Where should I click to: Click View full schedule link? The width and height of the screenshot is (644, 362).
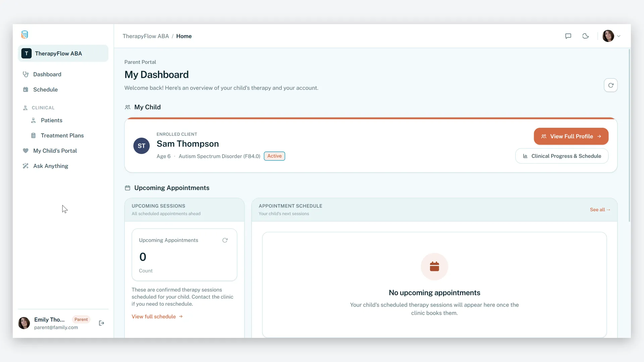[x=157, y=317]
